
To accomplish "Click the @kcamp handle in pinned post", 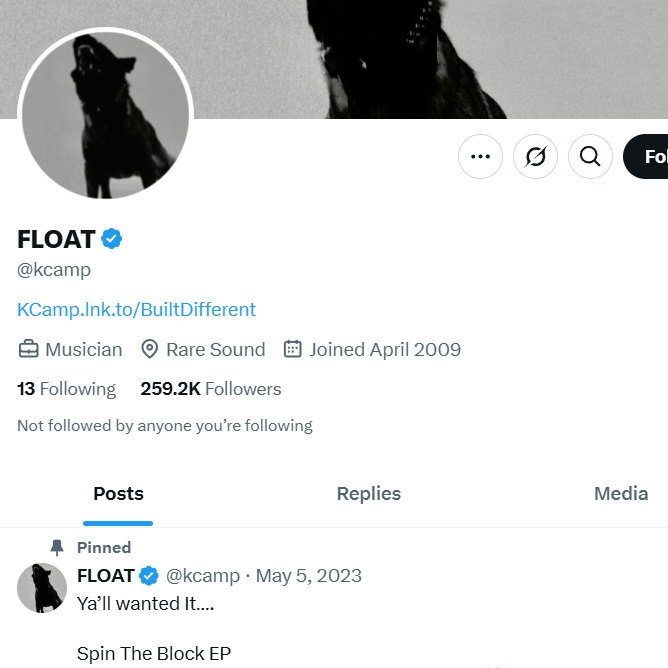I will coord(202,576).
